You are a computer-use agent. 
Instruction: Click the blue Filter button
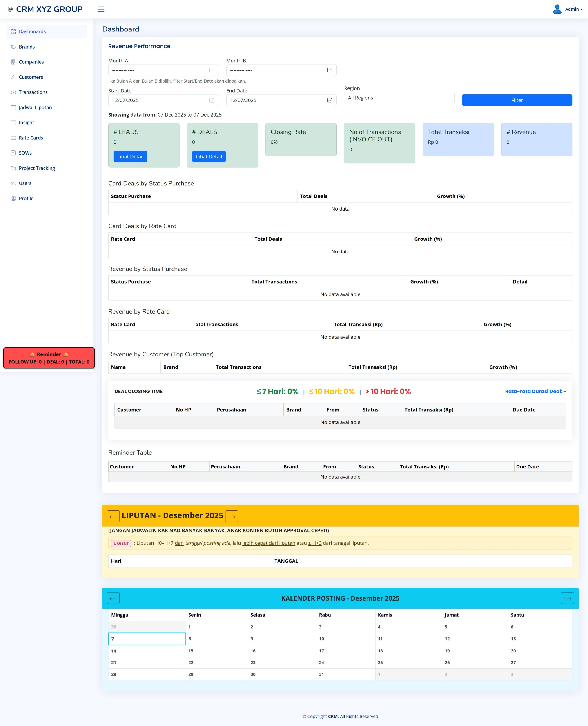517,100
